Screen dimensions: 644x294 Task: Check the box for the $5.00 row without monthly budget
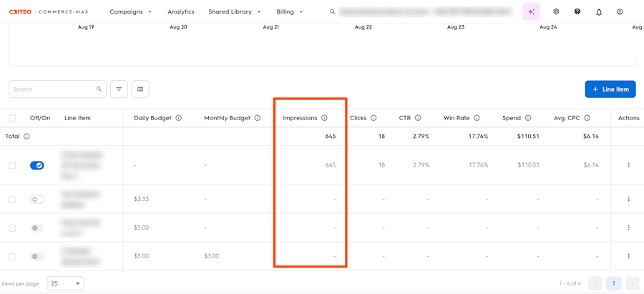point(12,228)
